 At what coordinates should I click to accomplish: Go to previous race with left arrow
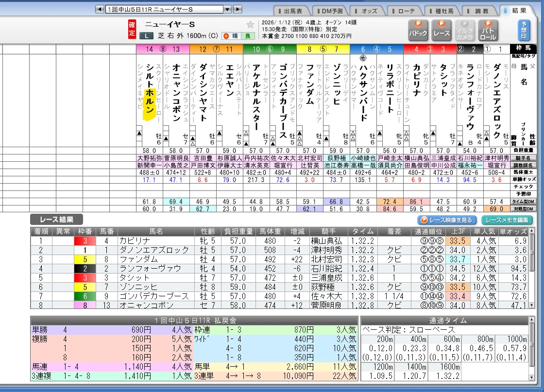coord(100,9)
